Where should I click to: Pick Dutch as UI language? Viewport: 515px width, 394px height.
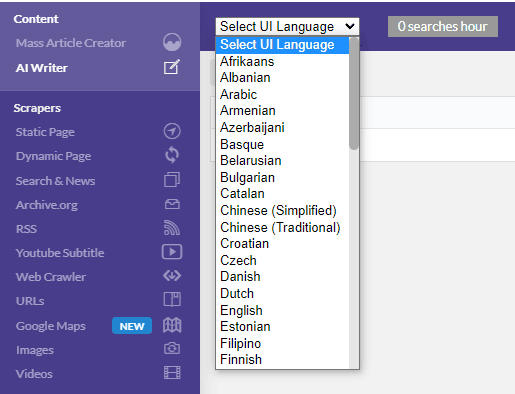[x=282, y=293]
